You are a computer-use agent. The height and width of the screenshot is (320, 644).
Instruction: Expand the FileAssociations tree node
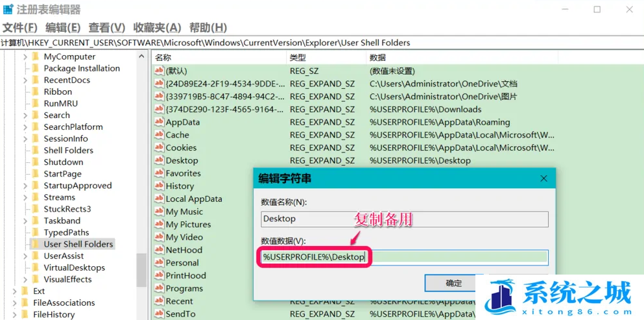click(15, 303)
